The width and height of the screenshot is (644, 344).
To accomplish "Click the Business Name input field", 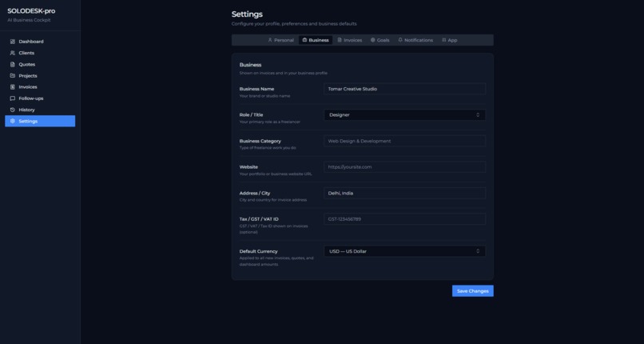I will click(x=404, y=89).
